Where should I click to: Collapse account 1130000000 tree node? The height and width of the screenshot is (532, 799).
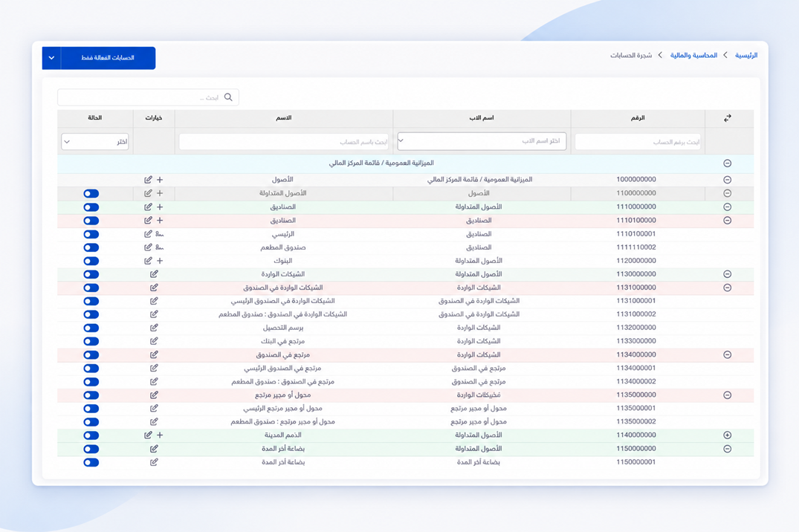click(727, 274)
